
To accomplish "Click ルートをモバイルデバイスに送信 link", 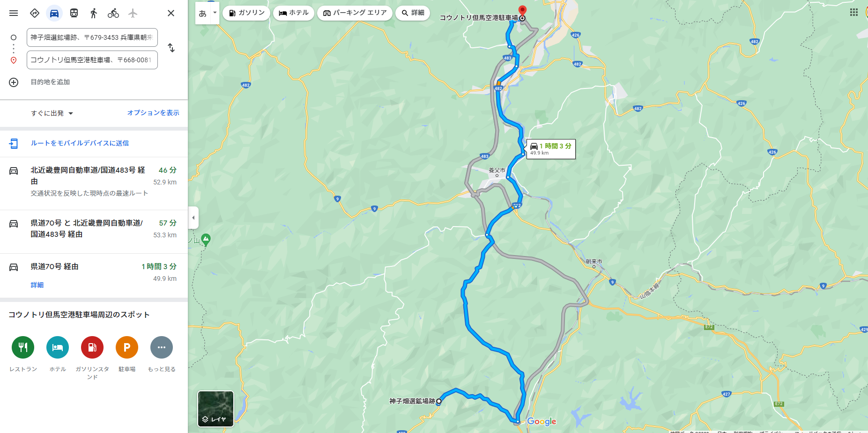I will pos(80,143).
